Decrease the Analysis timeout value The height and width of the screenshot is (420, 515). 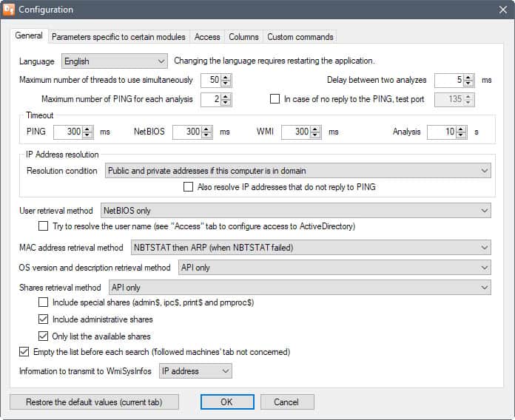[461, 135]
